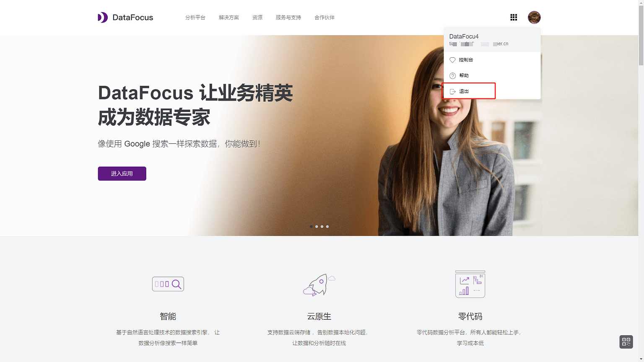This screenshot has height=362, width=644.
Task: Open the 解决方案 menu
Action: coord(229,18)
